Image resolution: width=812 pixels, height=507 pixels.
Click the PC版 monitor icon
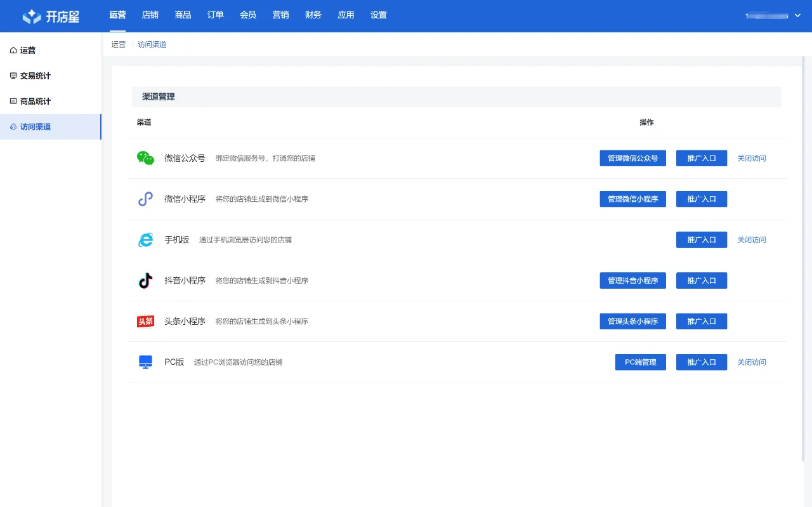click(145, 362)
